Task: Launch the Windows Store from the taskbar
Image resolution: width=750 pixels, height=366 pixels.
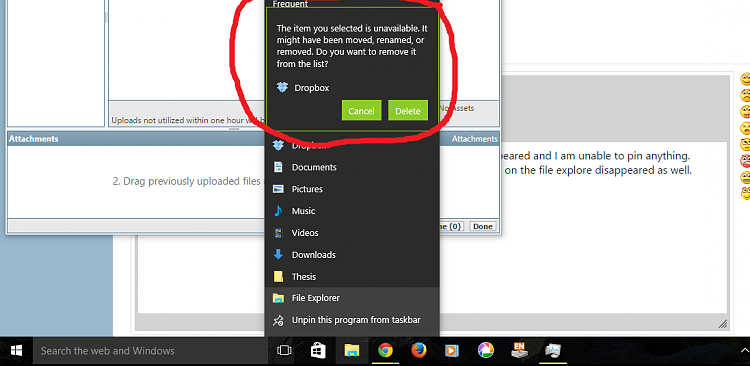Action: [318, 351]
